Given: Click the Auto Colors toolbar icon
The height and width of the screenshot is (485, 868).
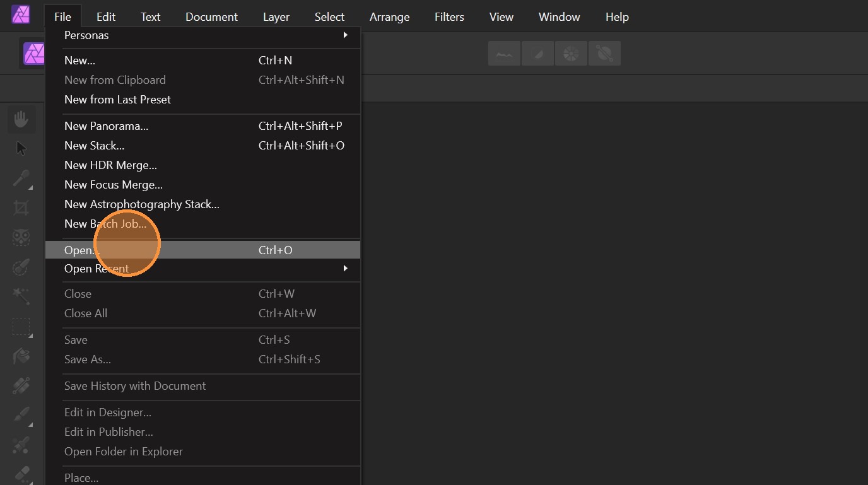Looking at the screenshot, I should pos(571,54).
